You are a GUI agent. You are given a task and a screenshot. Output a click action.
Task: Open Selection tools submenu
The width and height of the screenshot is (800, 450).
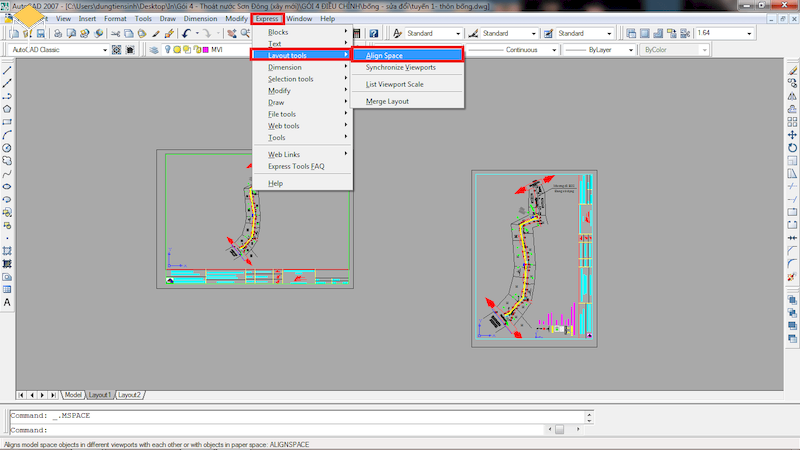(303, 79)
